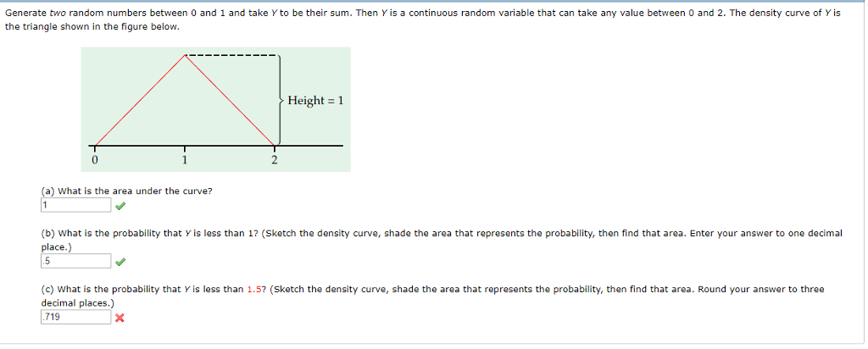Click the answer field containing .719
Image resolution: width=868 pixels, height=349 pixels.
click(75, 317)
